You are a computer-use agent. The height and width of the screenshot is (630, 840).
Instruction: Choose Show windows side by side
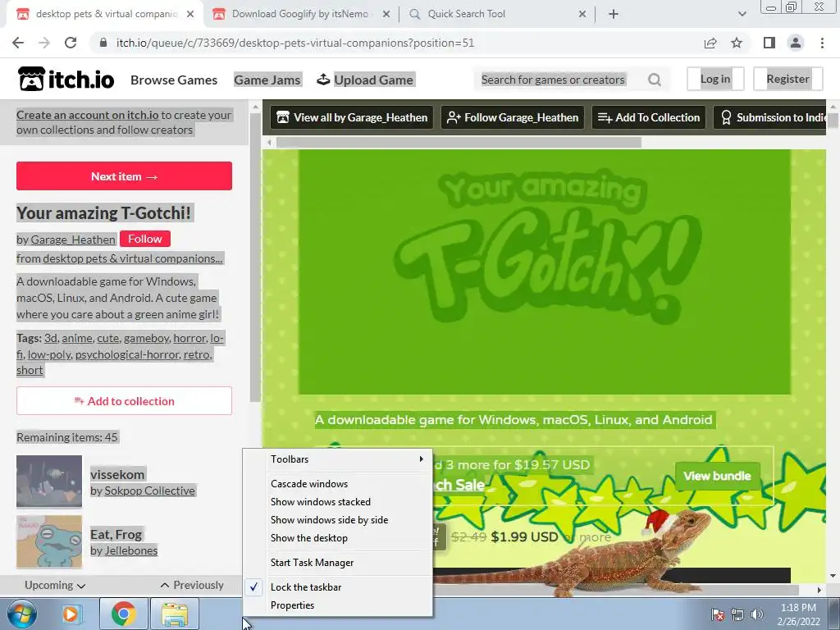(337, 519)
